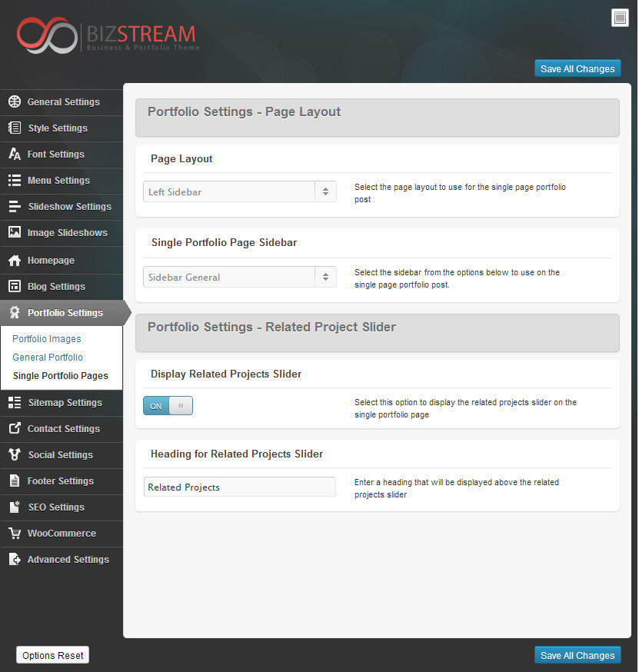Open the Blog Settings menu item

[x=56, y=287]
